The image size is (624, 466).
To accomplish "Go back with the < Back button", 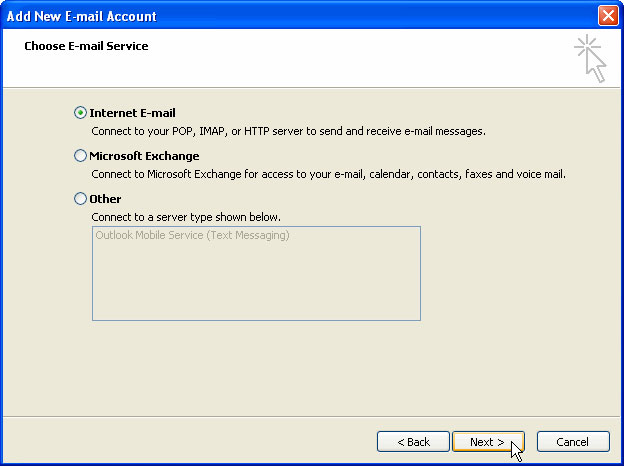I will 413,442.
